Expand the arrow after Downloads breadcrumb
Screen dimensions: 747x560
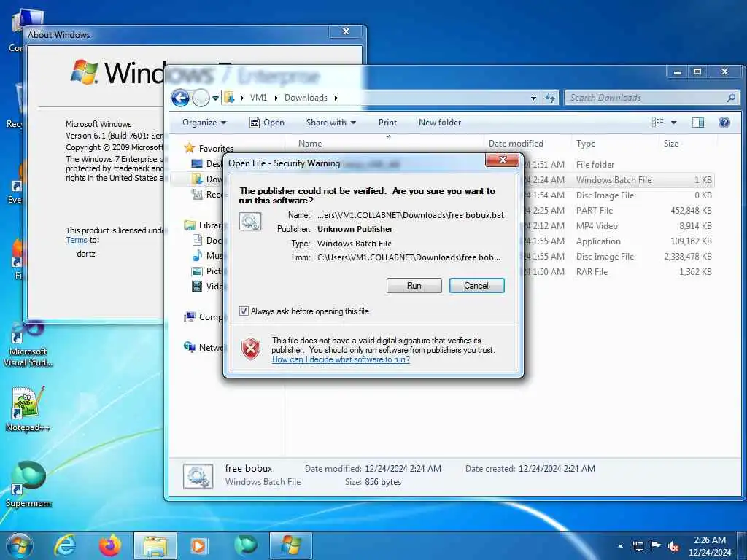click(x=336, y=98)
